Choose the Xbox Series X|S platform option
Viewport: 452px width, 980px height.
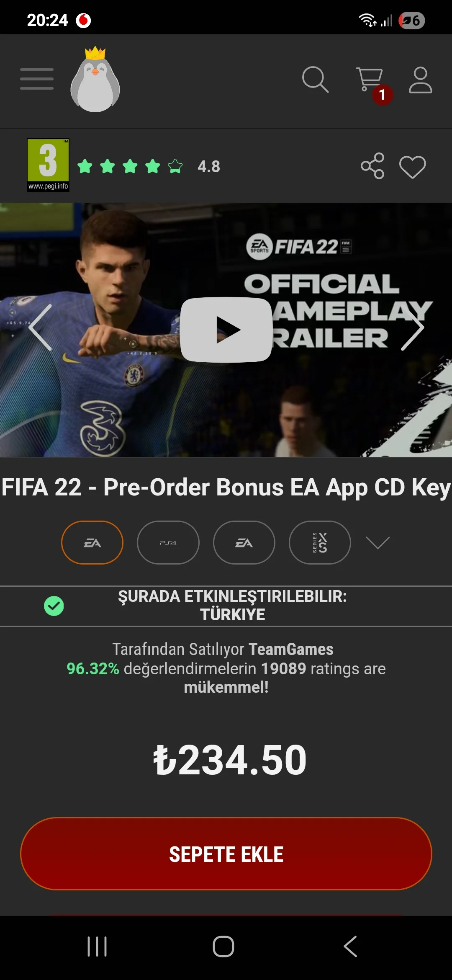click(320, 543)
